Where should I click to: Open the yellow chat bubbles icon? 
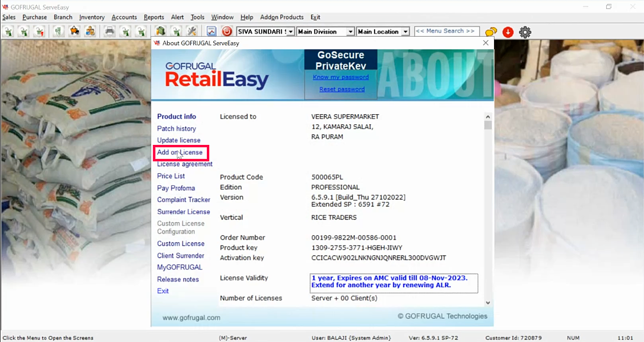tap(491, 32)
